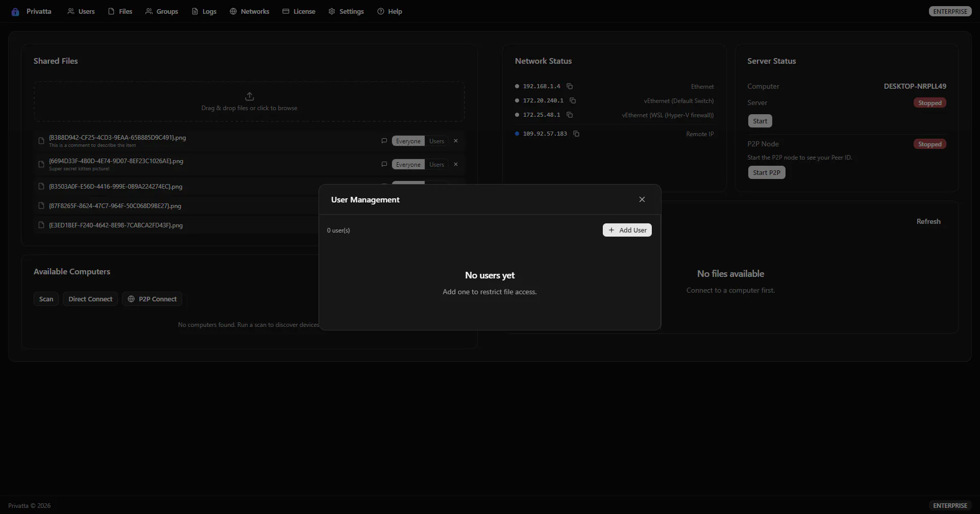This screenshot has width=980, height=514.
Task: Open the Groups menu
Action: pyautogui.click(x=162, y=11)
